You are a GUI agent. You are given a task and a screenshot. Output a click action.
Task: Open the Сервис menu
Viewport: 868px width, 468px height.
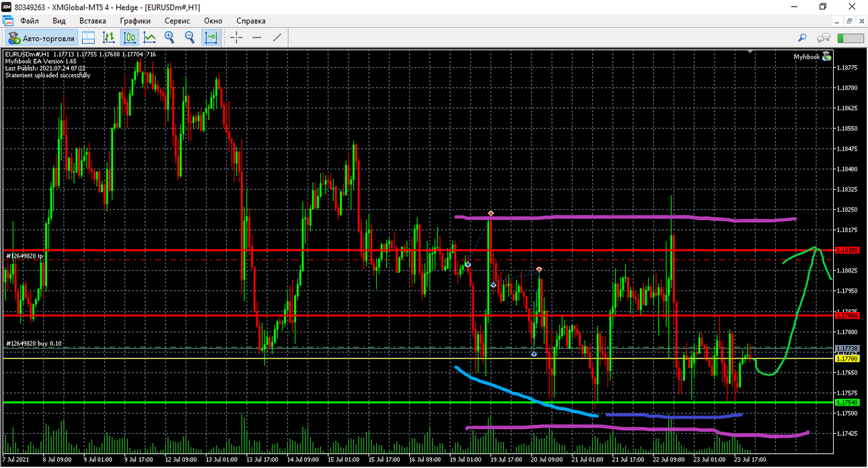(x=177, y=21)
